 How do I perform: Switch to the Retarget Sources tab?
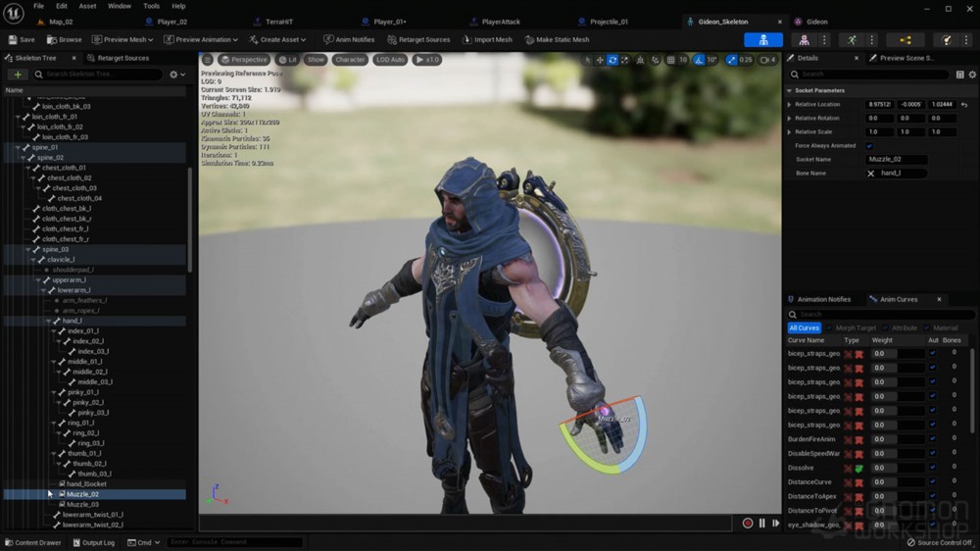[x=118, y=58]
